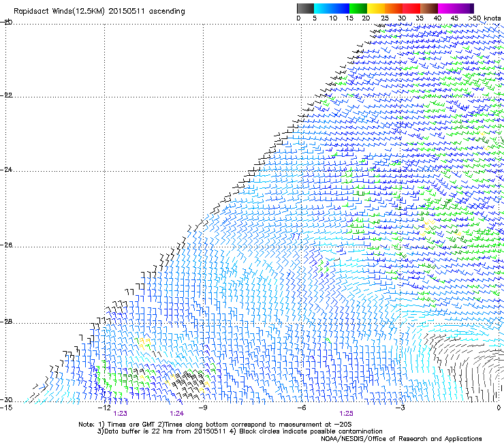Click the brown 35-40 knots legend swatch
The height and width of the screenshot is (443, 504).
click(429, 8)
